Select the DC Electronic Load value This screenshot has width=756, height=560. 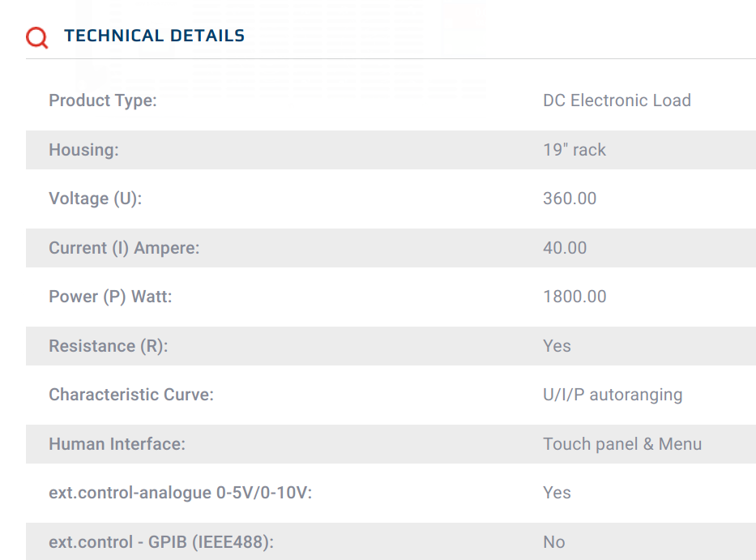click(x=617, y=100)
